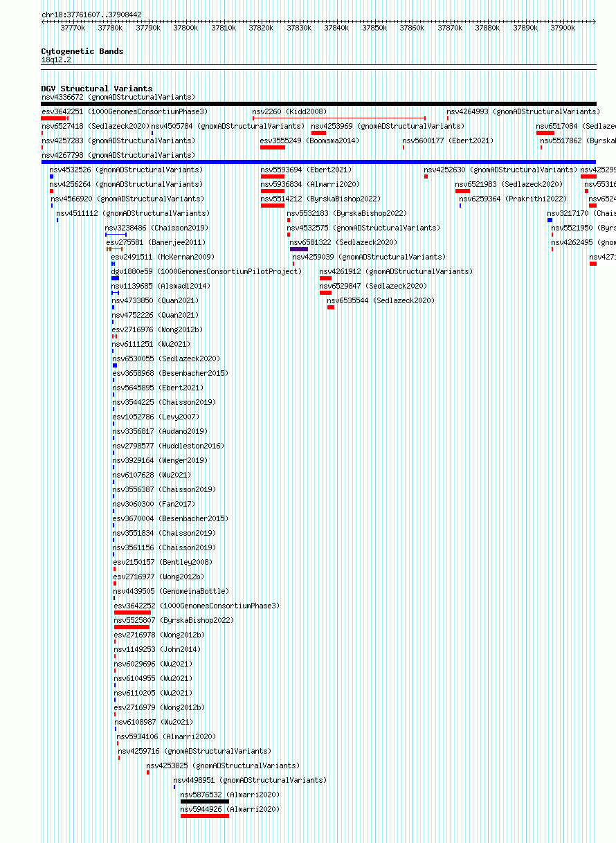616x843 pixels.
Task: Open the DGV Structural Variants track title
Action: point(97,89)
